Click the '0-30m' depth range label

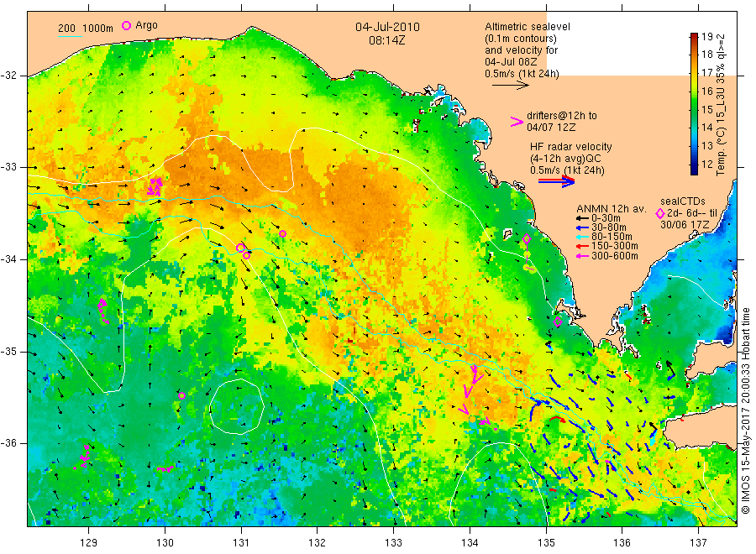(x=606, y=218)
